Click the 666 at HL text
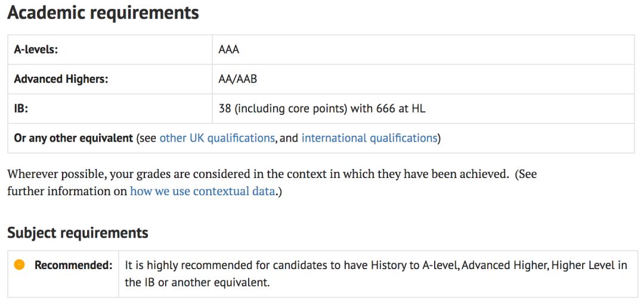This screenshot has width=644, height=306. [401, 109]
